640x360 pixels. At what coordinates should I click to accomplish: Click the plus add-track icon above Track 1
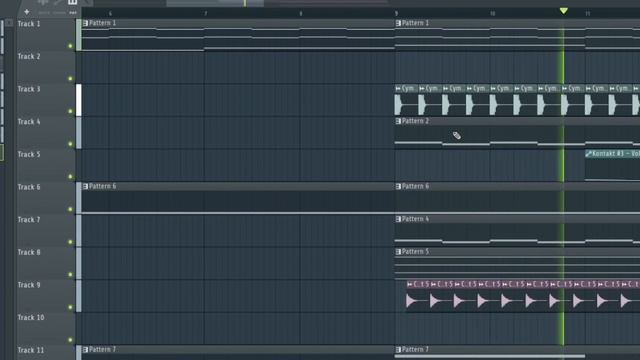pyautogui.click(x=27, y=12)
